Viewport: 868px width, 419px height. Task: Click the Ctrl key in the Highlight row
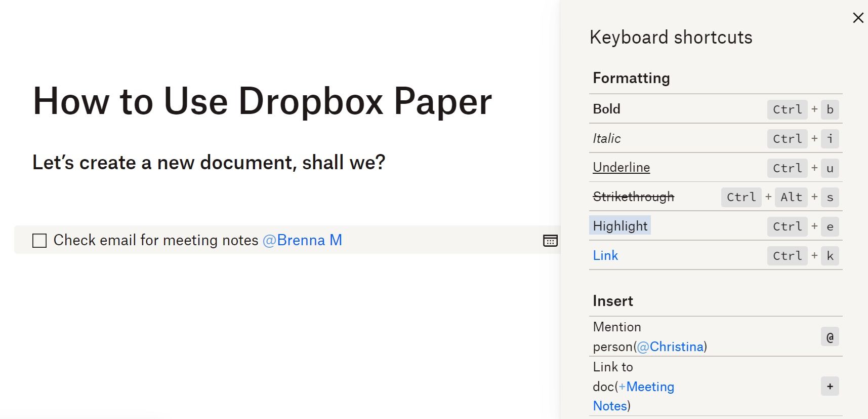coord(787,226)
